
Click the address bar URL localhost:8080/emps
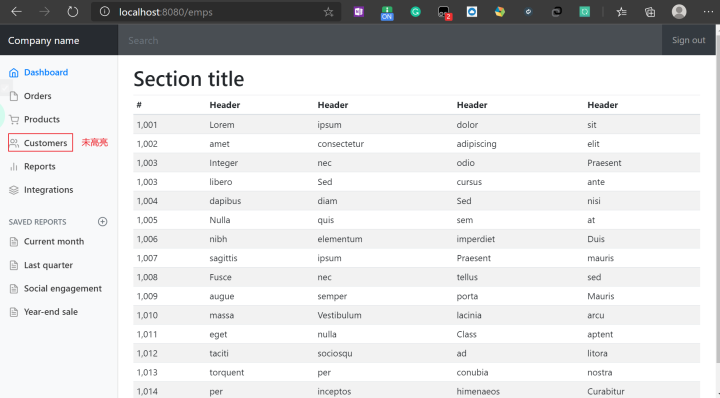(166, 12)
